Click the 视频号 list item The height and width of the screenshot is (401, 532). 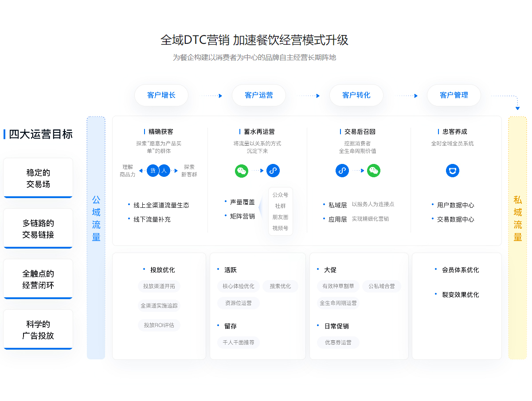tap(280, 228)
